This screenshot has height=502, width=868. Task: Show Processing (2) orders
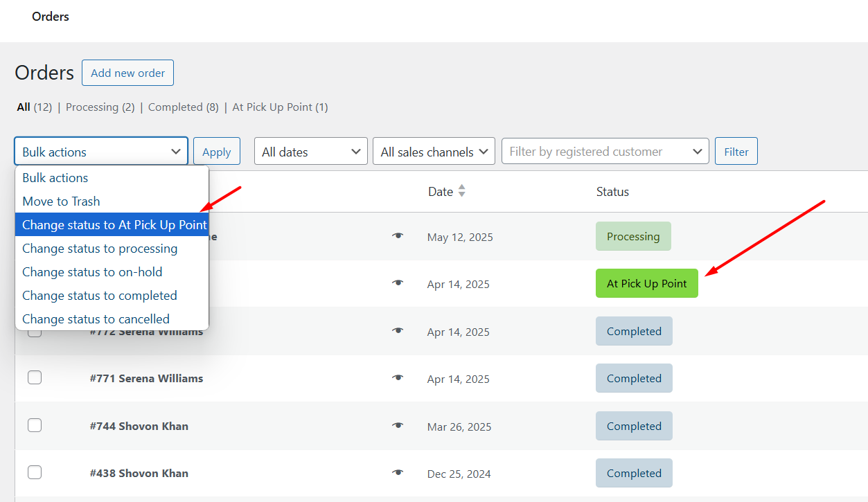(100, 107)
